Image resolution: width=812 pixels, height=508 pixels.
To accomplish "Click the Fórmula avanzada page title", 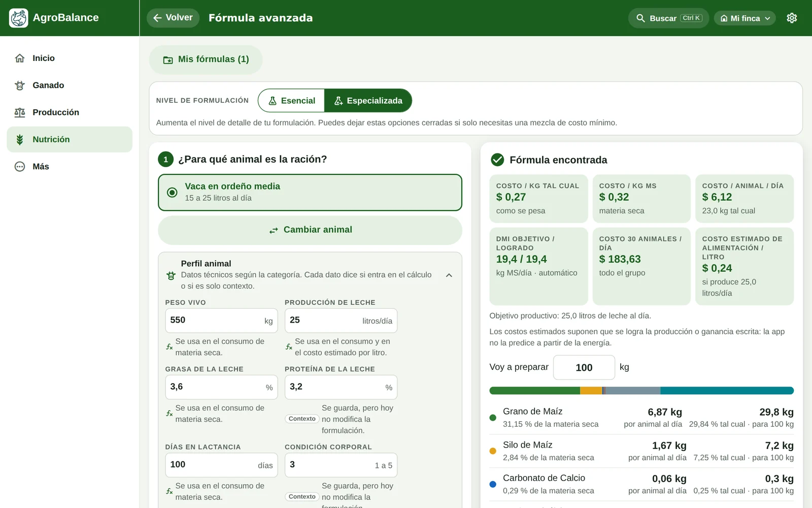I will point(260,18).
